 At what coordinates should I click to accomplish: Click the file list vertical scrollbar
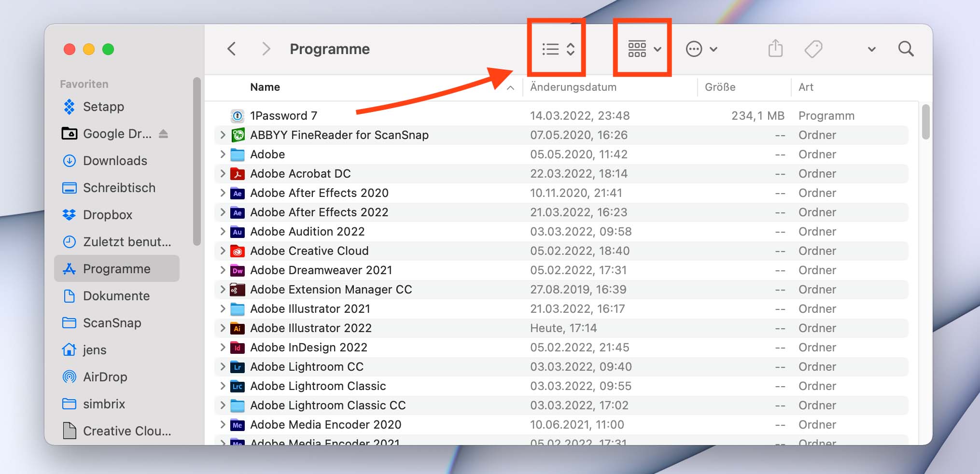(x=925, y=122)
